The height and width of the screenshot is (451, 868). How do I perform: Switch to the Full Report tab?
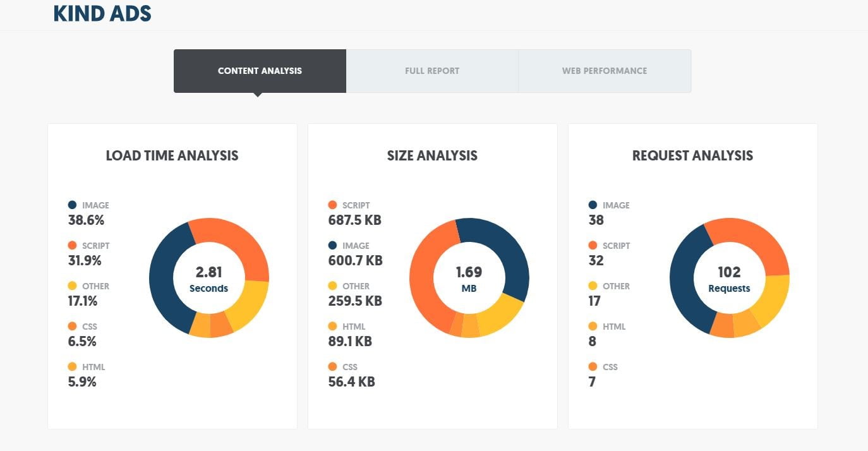pyautogui.click(x=432, y=71)
